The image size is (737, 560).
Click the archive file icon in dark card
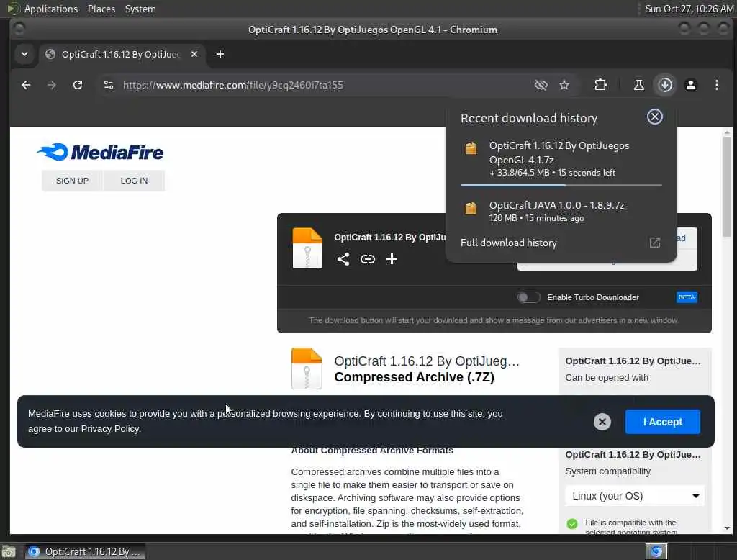(x=307, y=248)
